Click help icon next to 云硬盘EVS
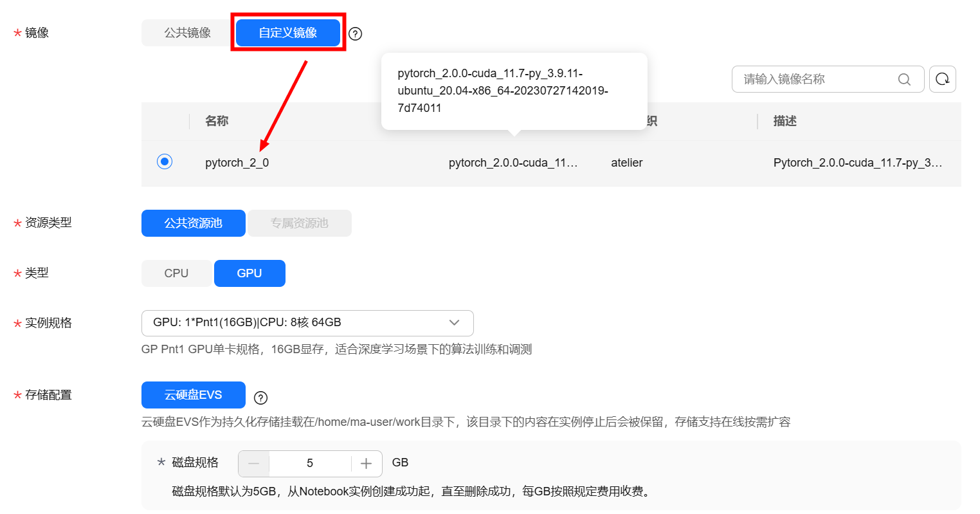 click(x=260, y=398)
